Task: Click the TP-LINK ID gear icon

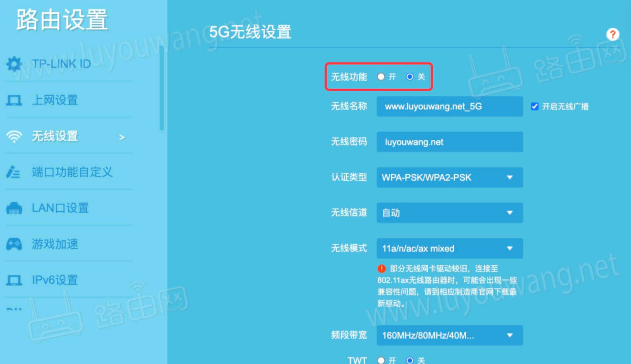Action: pyautogui.click(x=14, y=64)
